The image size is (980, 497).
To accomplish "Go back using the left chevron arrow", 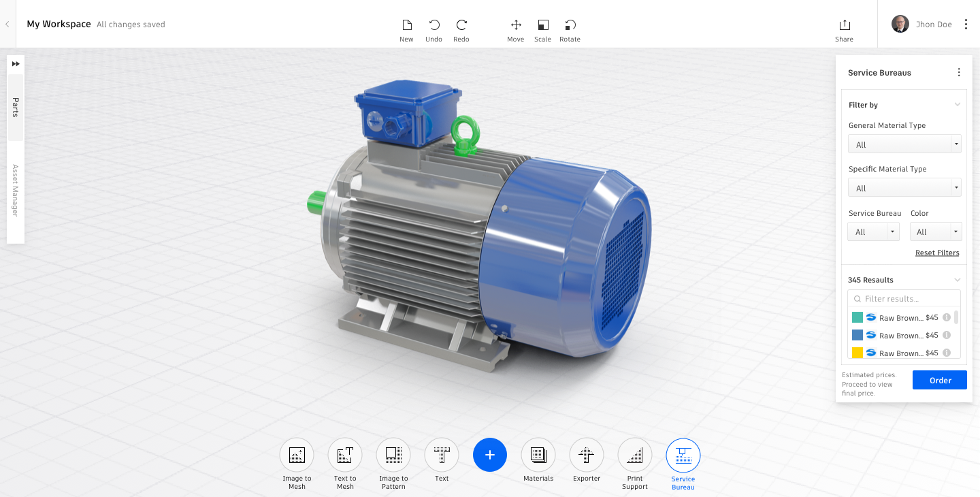I will [x=7, y=24].
